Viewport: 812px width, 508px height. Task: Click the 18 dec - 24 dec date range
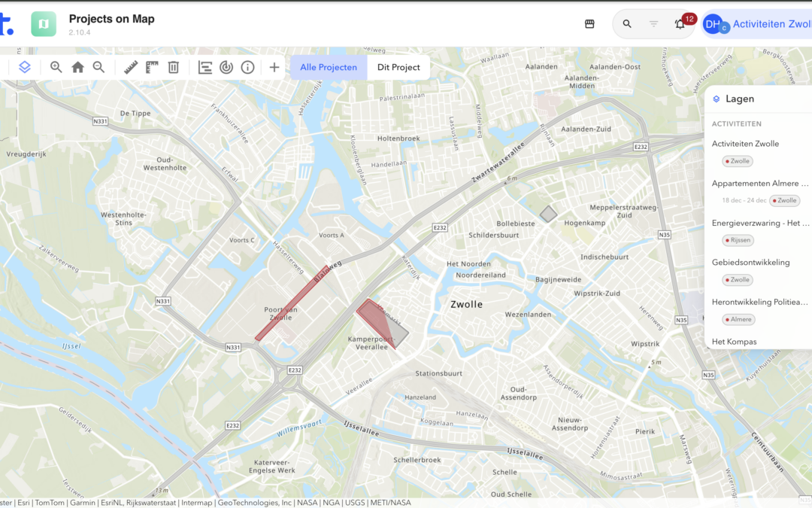pyautogui.click(x=744, y=201)
